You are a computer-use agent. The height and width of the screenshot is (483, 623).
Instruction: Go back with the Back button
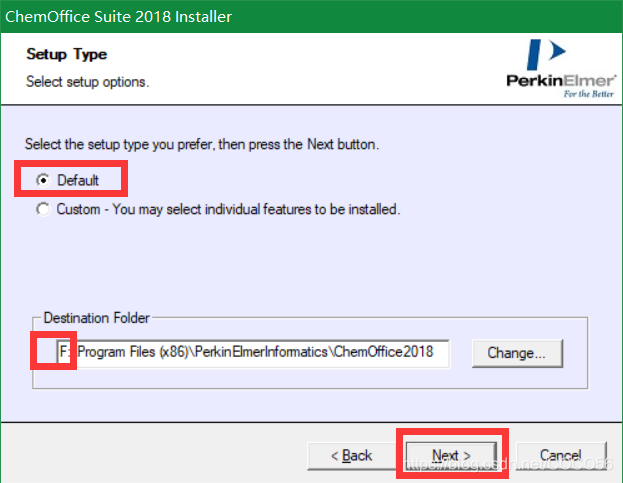coord(352,456)
